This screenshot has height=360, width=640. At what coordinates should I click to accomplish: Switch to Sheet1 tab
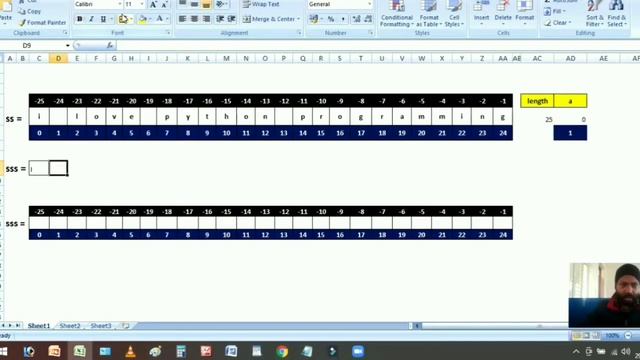point(39,326)
